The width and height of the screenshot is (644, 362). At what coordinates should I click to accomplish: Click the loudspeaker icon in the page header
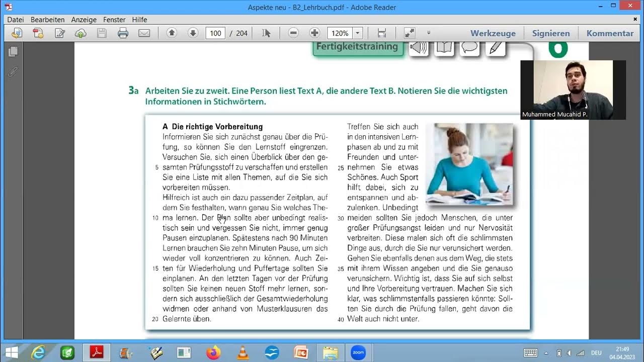(x=418, y=48)
